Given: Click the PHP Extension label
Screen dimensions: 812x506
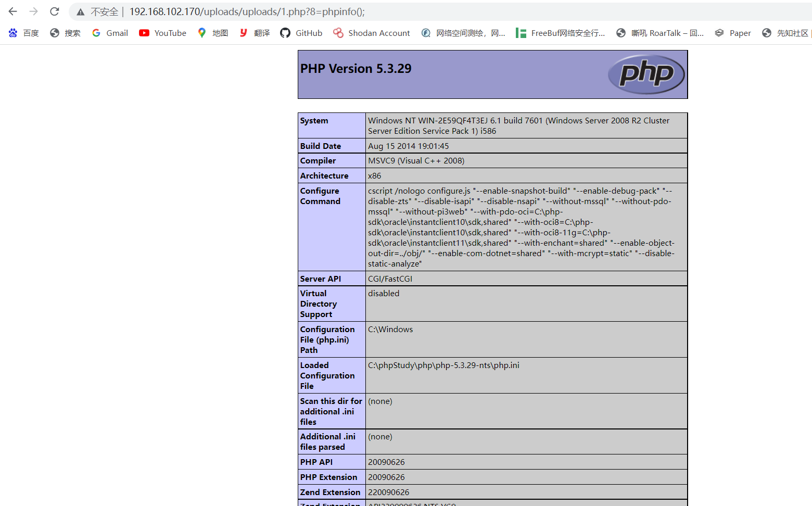Looking at the screenshot, I should [328, 477].
